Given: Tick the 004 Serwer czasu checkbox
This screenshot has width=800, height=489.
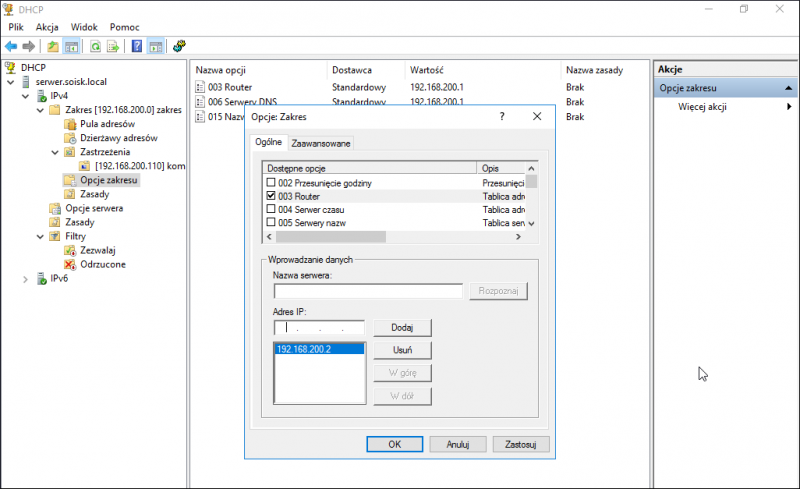Looking at the screenshot, I should click(271, 210).
